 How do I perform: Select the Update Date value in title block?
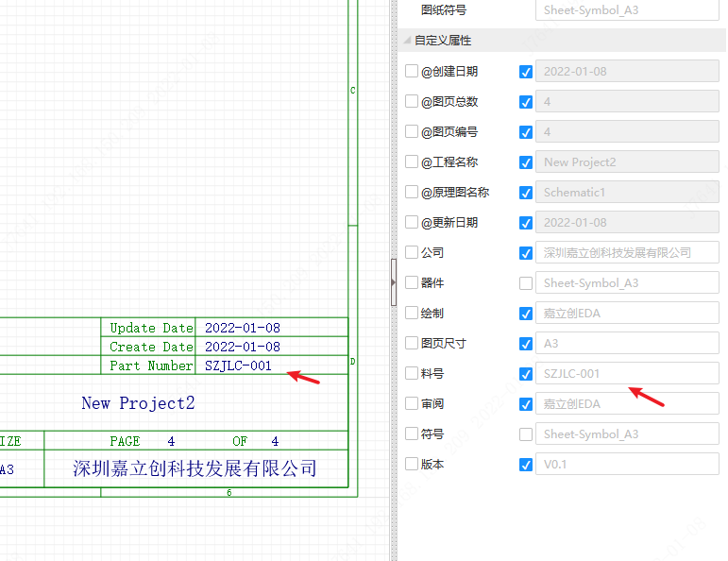(242, 328)
